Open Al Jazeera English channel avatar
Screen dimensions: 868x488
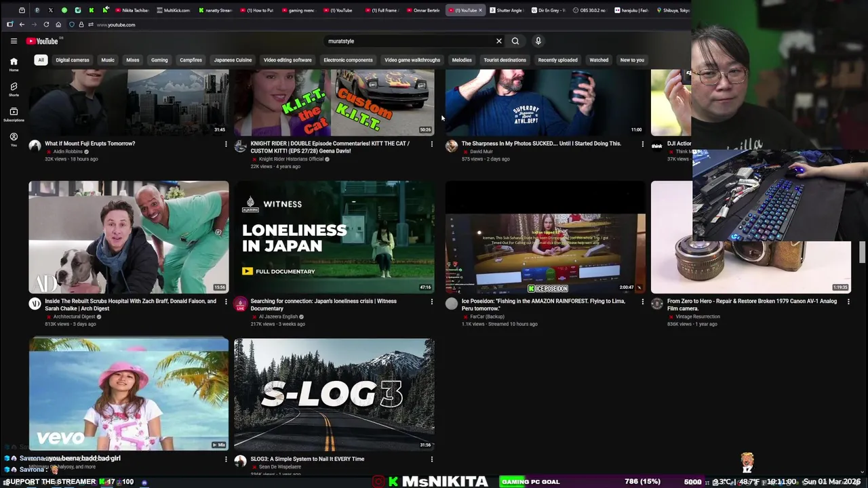pos(240,304)
